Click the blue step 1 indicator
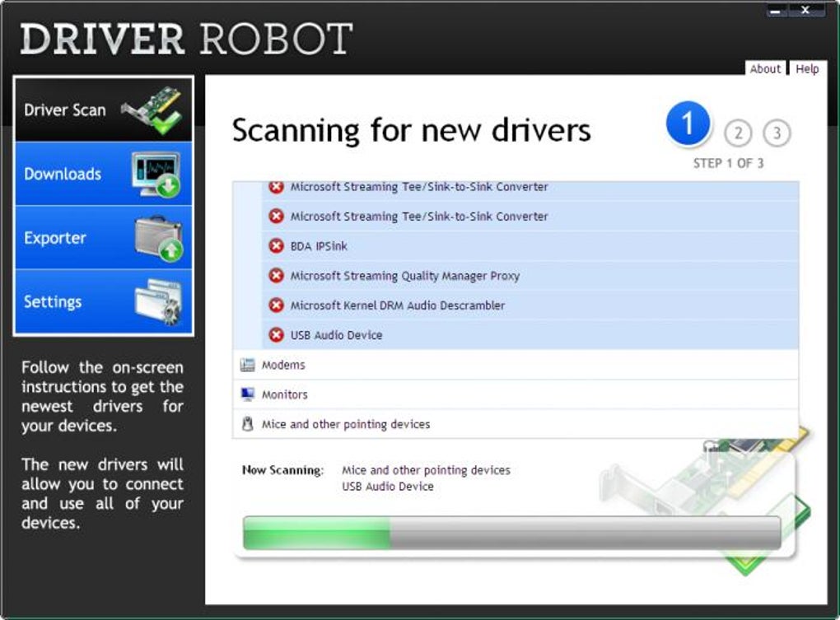The image size is (840, 620). [x=688, y=124]
